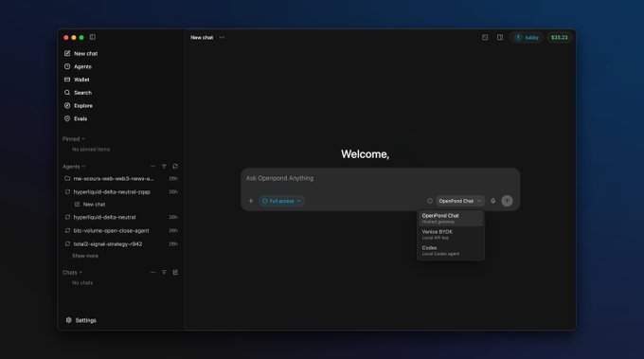Click the circle icon left of OpenPond Chat selector
This screenshot has height=359, width=644.
(x=430, y=201)
